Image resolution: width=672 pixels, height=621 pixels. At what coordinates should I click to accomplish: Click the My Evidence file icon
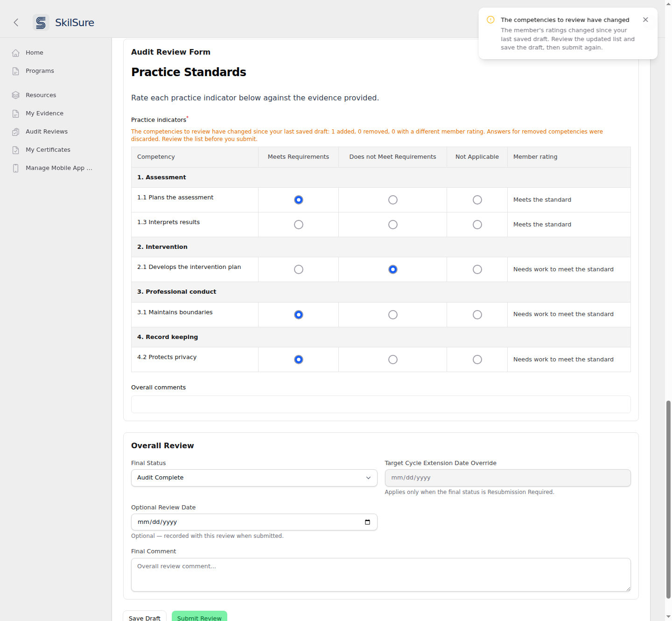[x=16, y=113]
